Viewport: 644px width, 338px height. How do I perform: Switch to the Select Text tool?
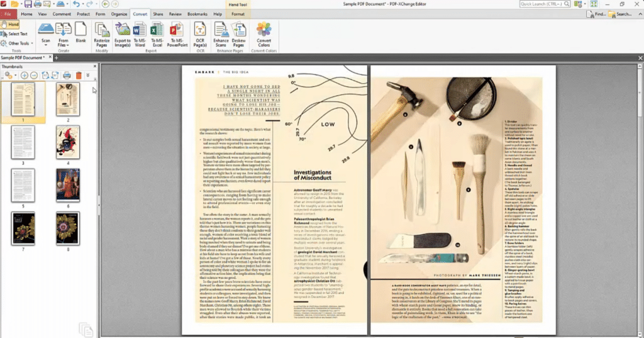[x=14, y=34]
